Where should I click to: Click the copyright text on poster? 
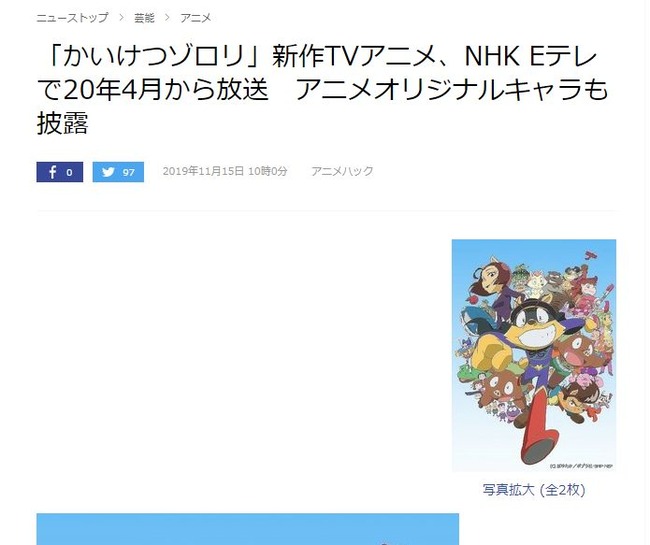tap(581, 467)
